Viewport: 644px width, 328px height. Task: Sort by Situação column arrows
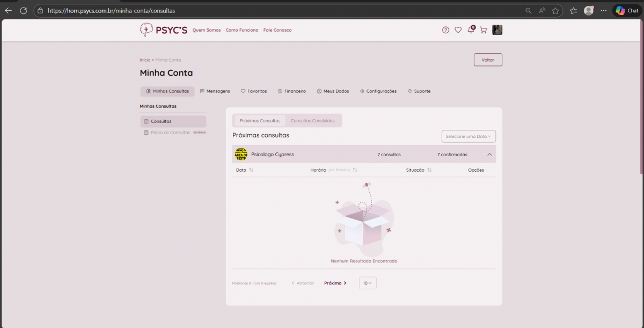pos(429,170)
